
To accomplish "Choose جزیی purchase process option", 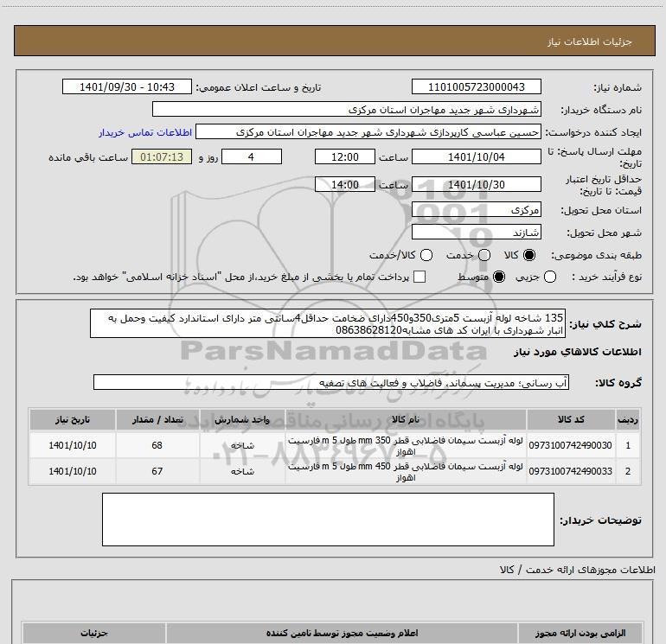I will 549,277.
